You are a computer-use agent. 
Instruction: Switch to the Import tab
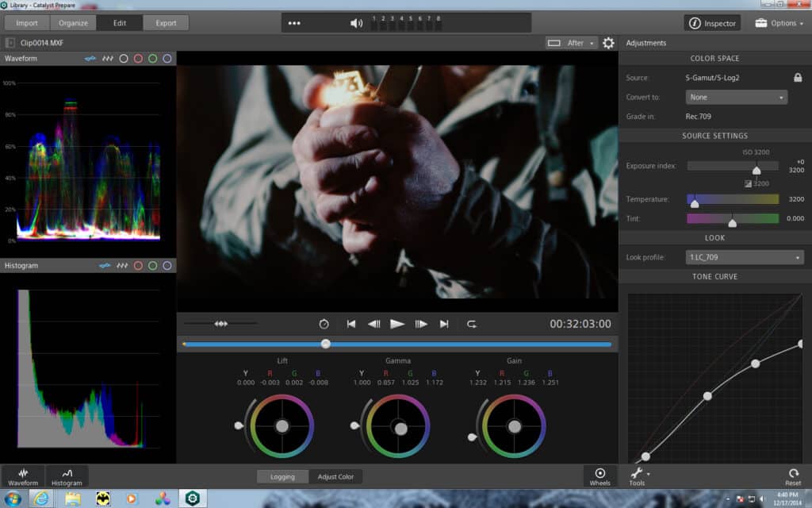27,23
